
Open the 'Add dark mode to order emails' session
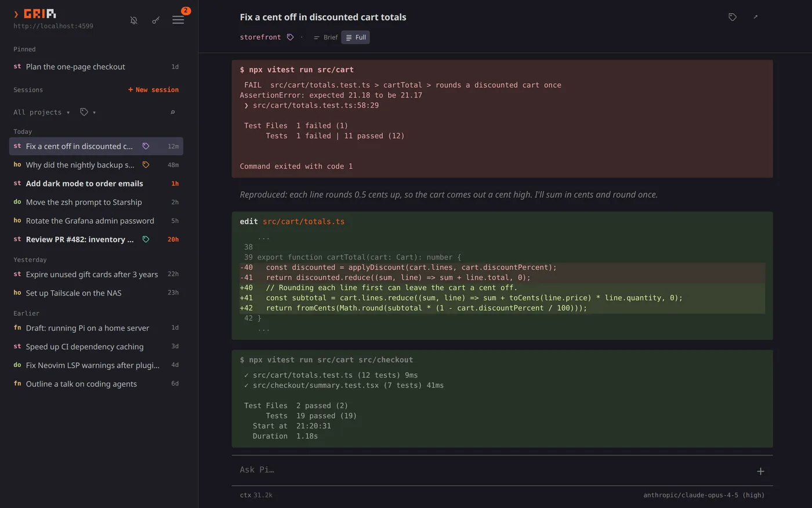pyautogui.click(x=96, y=183)
